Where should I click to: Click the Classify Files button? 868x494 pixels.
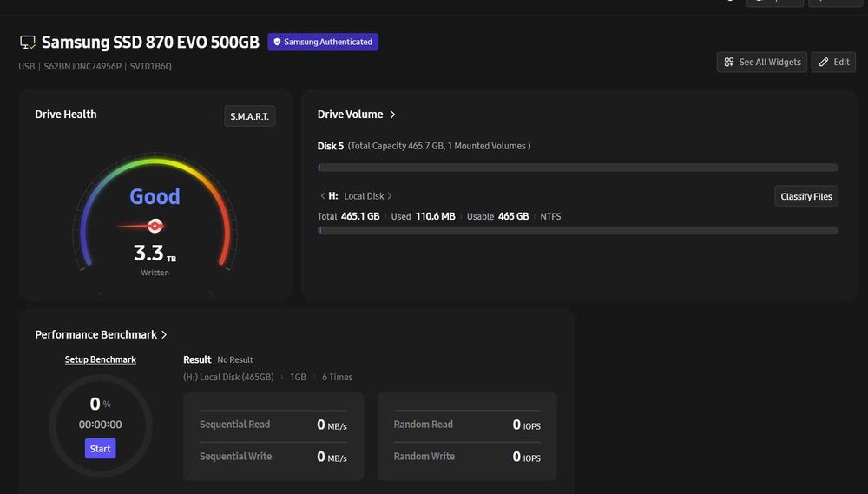click(x=806, y=196)
